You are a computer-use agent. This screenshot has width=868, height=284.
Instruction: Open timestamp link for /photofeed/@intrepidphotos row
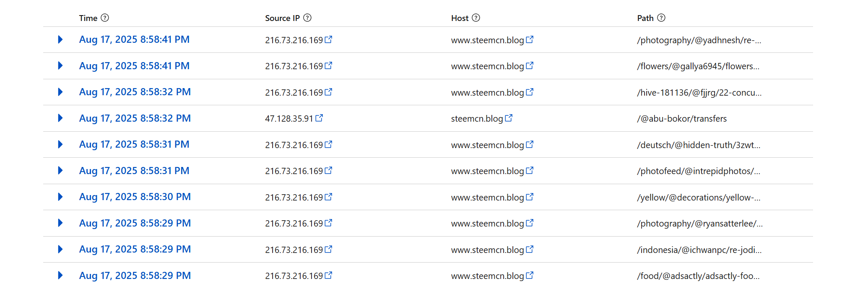tap(134, 171)
